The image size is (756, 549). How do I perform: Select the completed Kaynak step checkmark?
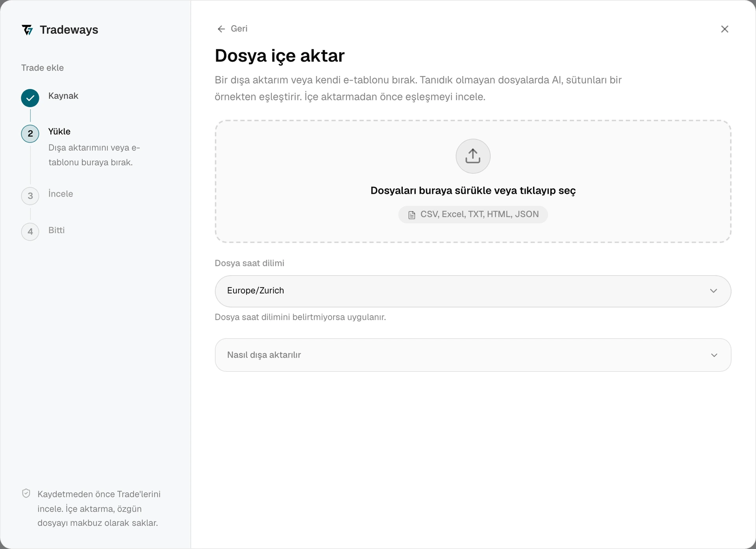(30, 98)
